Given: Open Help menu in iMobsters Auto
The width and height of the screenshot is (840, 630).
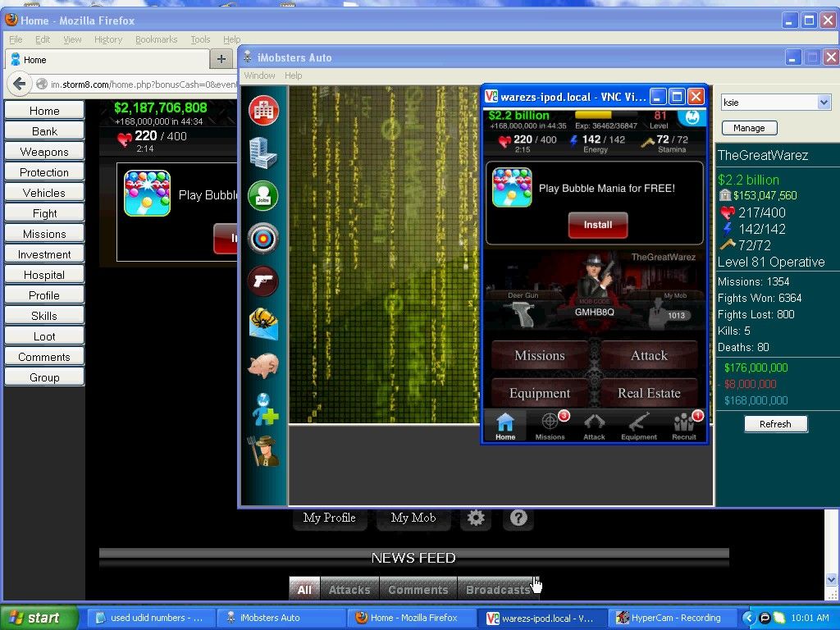Looking at the screenshot, I should click(x=293, y=75).
